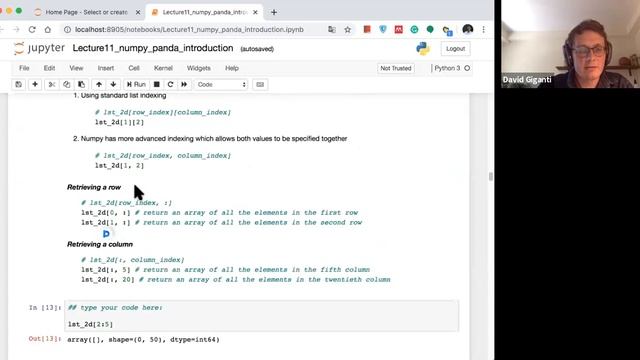
Task: Click David Giganti's video thumbnail
Action: (571, 44)
